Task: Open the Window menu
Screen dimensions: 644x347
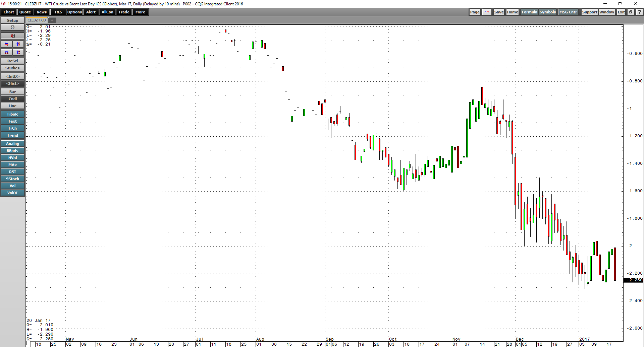Action: [607, 12]
